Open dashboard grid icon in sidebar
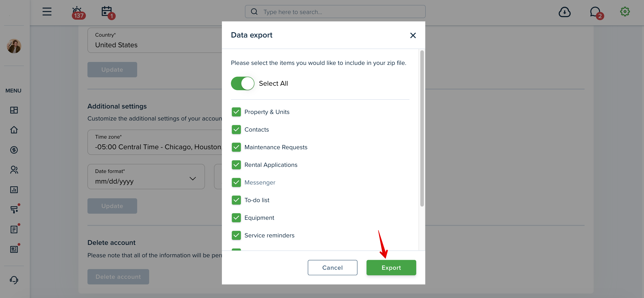644x298 pixels. coord(14,110)
